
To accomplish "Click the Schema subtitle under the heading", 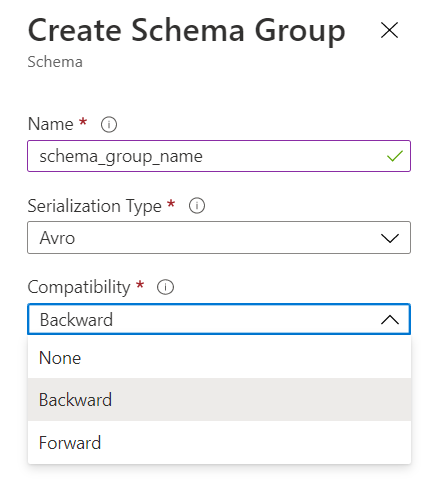I will coord(55,62).
